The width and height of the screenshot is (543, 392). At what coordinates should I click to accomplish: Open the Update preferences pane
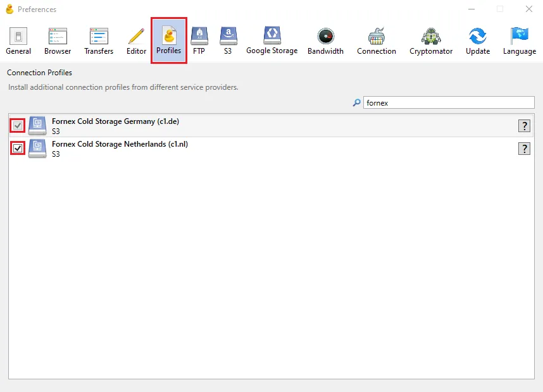pos(478,41)
